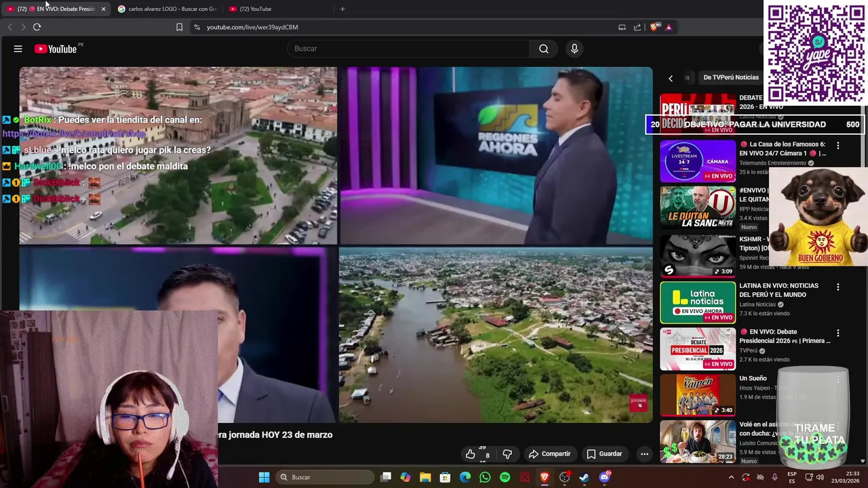Dislike the video with thumbs down
The height and width of the screenshot is (488, 868).
(507, 454)
